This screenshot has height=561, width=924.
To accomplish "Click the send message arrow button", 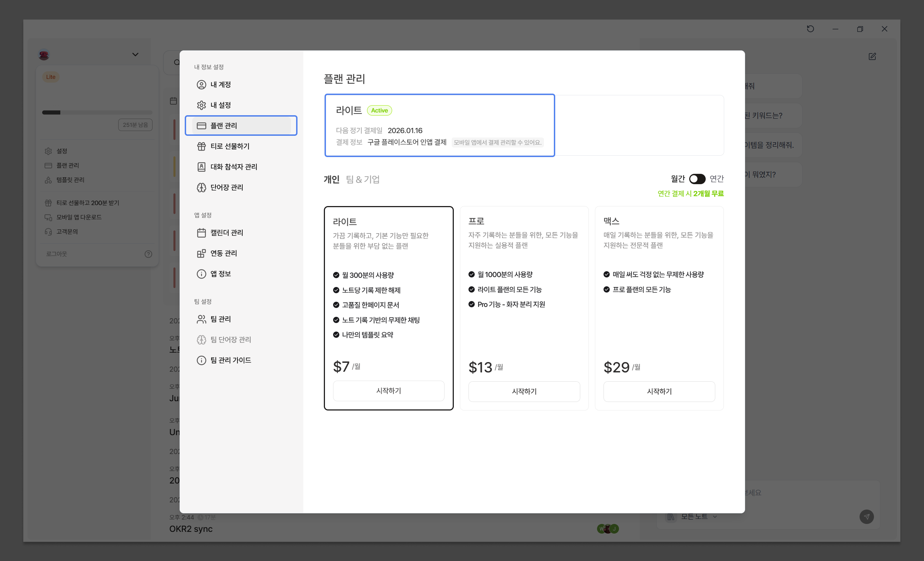I will tap(866, 517).
